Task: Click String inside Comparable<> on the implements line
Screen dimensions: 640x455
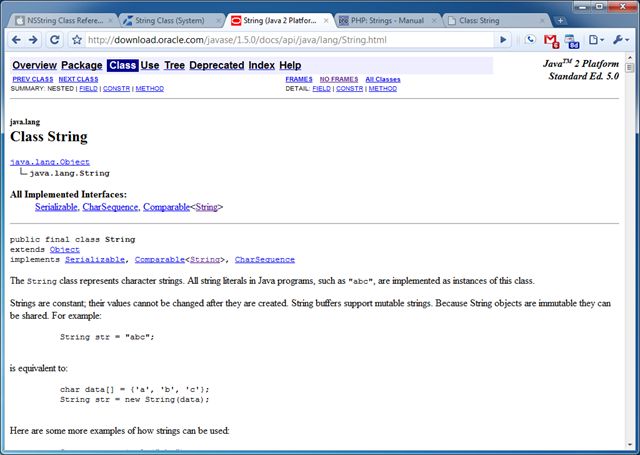Action: coord(205,260)
